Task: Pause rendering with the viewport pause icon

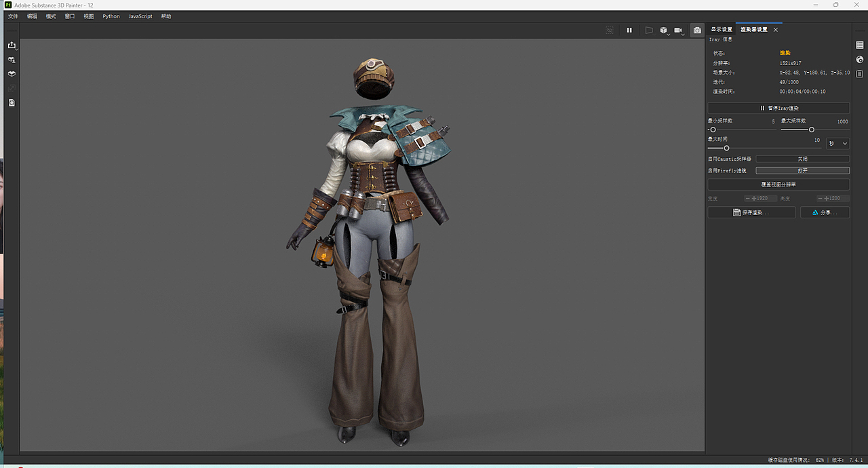Action: (x=629, y=31)
